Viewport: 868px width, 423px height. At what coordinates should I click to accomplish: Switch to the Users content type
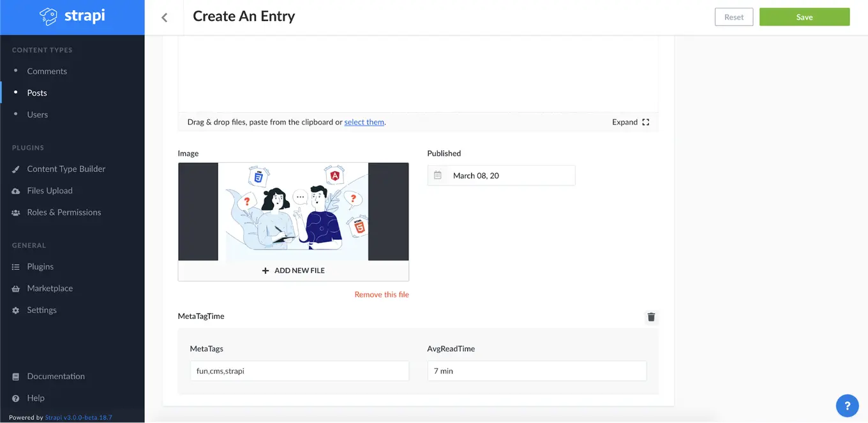(x=37, y=114)
